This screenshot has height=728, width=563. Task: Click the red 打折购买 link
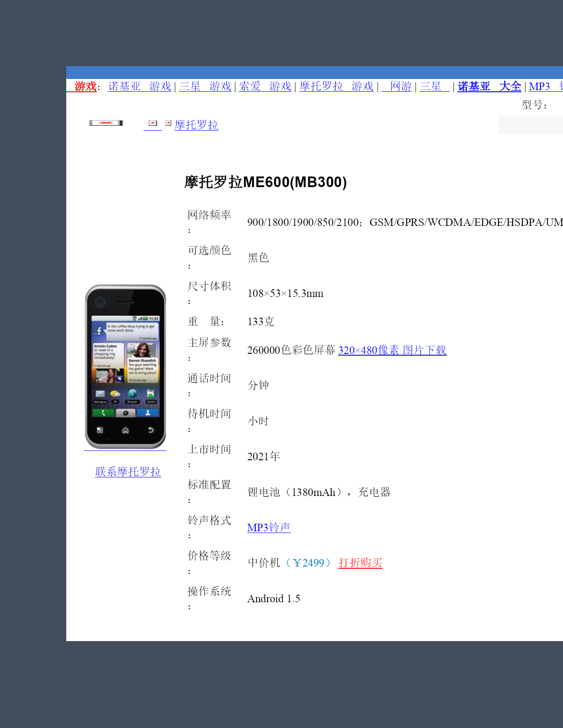tap(360, 563)
